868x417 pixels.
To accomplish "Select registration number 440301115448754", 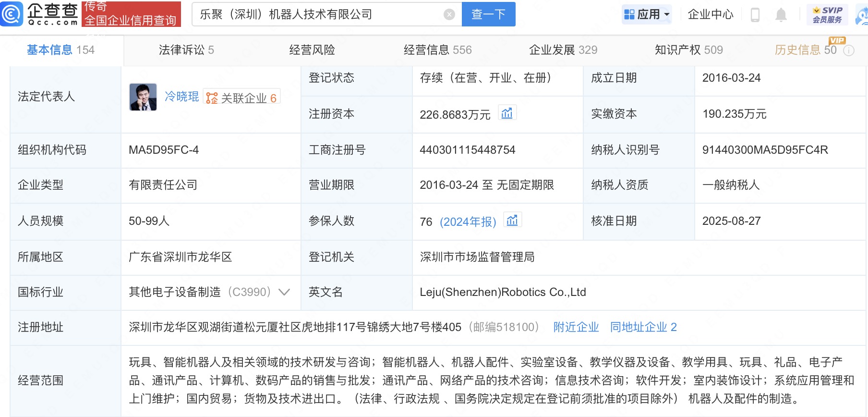I will coord(468,150).
